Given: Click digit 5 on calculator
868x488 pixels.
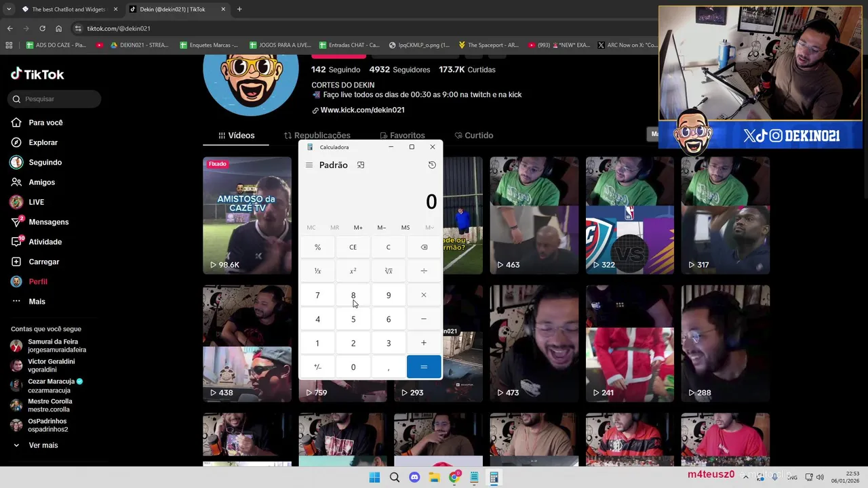Looking at the screenshot, I should coord(353,319).
